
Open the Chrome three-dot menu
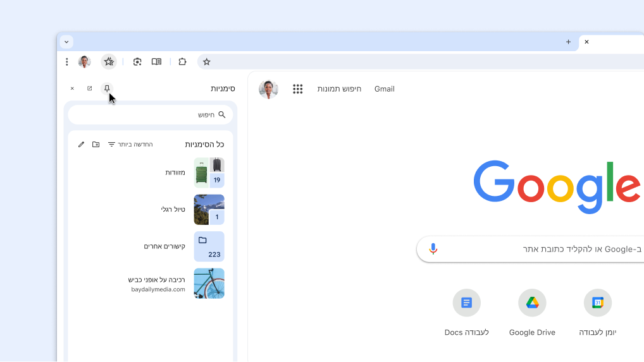[66, 62]
